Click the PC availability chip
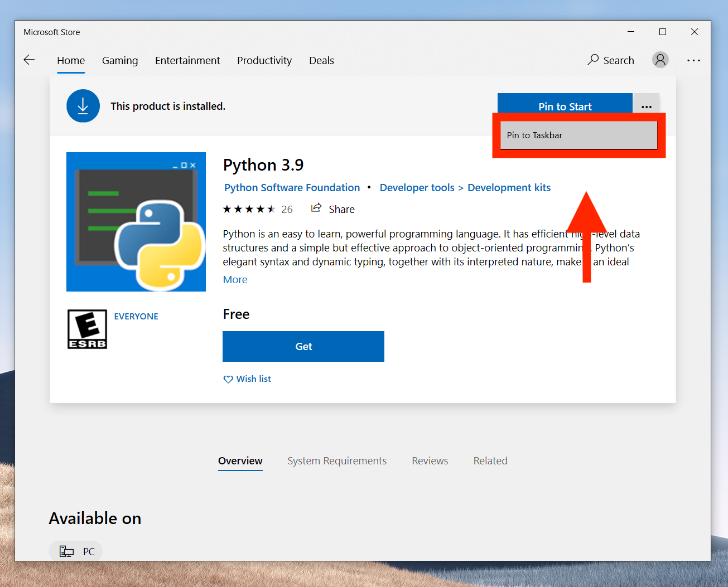Viewport: 728px width, 587px height. pos(76,551)
